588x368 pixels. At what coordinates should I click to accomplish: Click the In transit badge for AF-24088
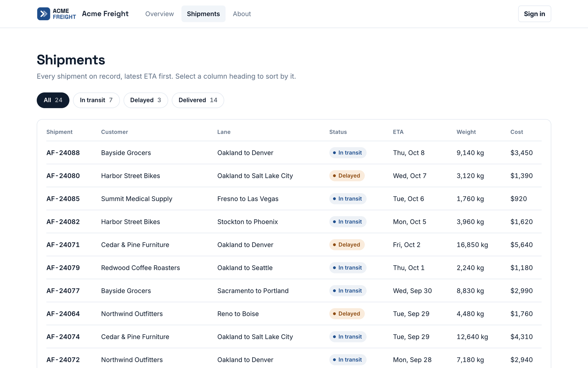coord(348,153)
